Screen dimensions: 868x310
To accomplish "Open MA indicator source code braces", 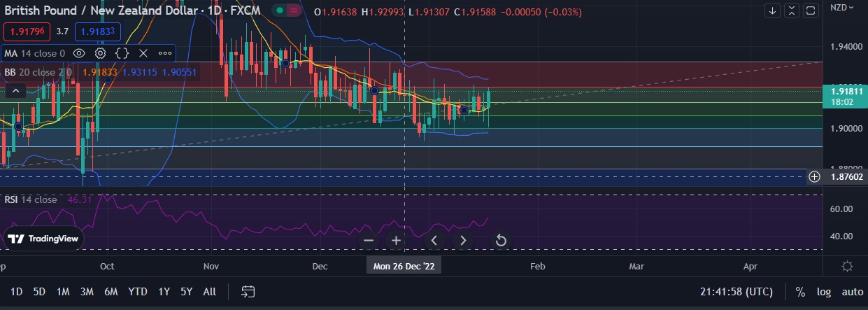I will pos(122,53).
